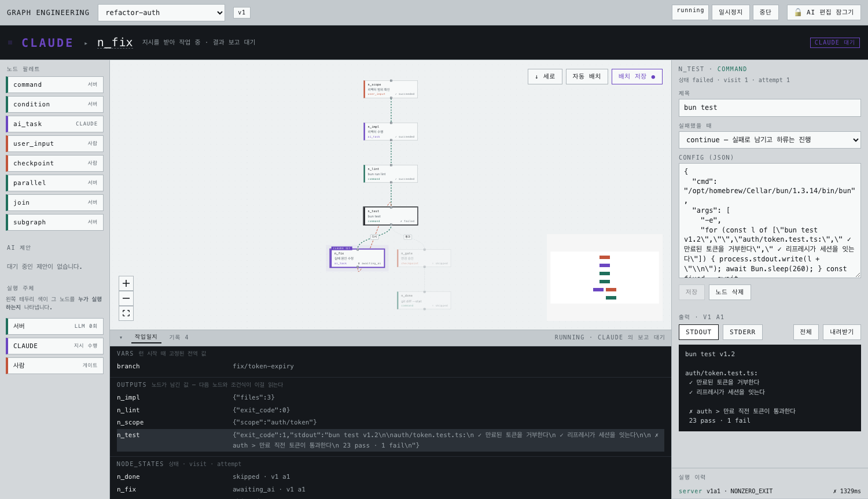The image size is (868, 499).
Task: Click the 자동 배치 button
Action: [x=587, y=76]
